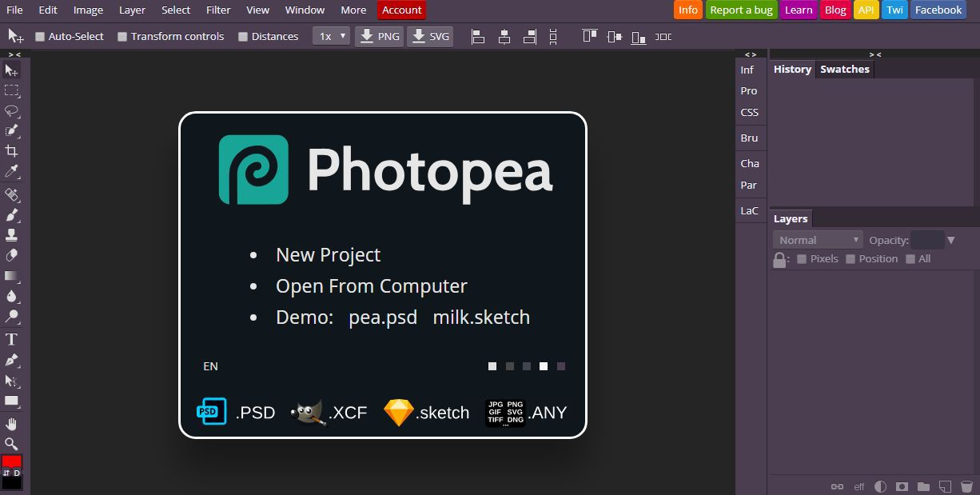Open the Window menu
The width and height of the screenshot is (980, 495).
(305, 10)
